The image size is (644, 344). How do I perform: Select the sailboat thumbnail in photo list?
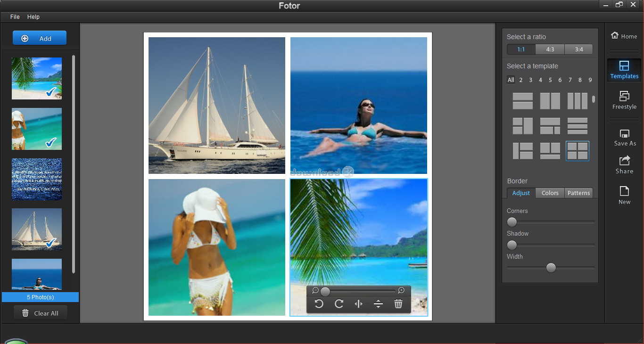(x=37, y=229)
